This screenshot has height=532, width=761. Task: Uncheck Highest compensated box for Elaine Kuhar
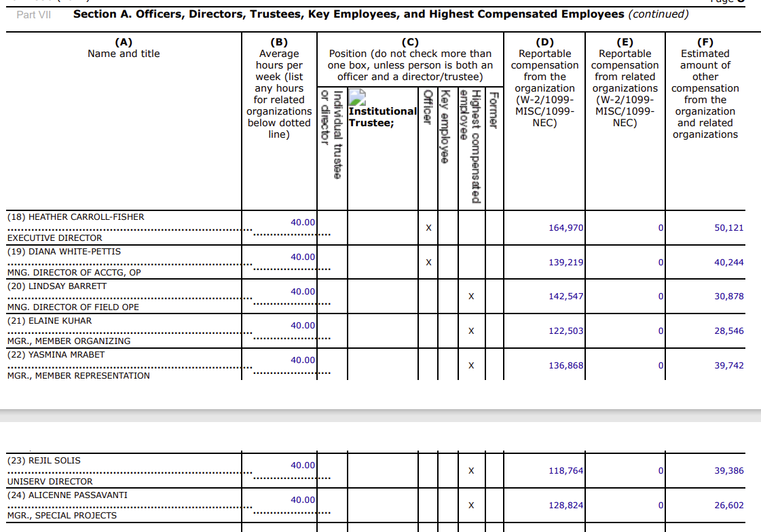pyautogui.click(x=470, y=331)
